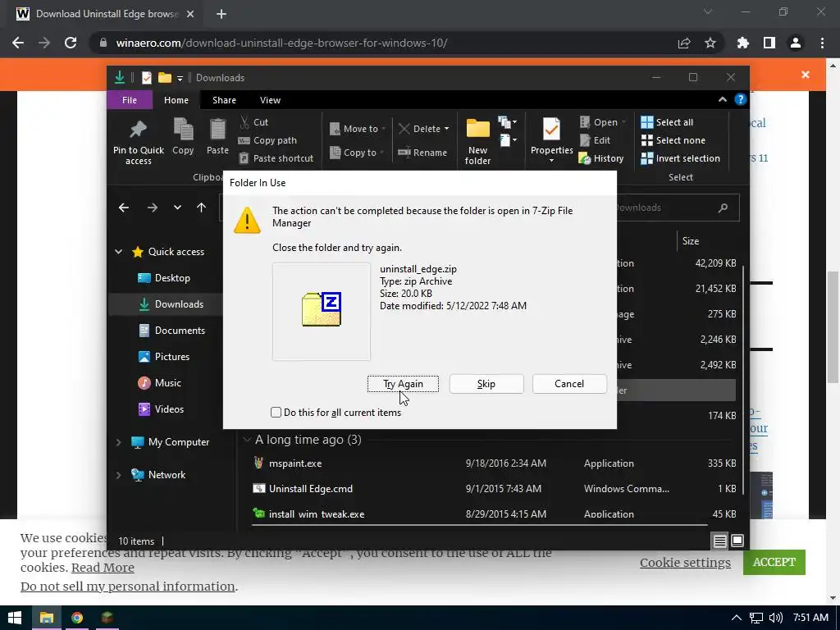
Task: Click Skip in Folder In Use dialog
Action: [486, 384]
